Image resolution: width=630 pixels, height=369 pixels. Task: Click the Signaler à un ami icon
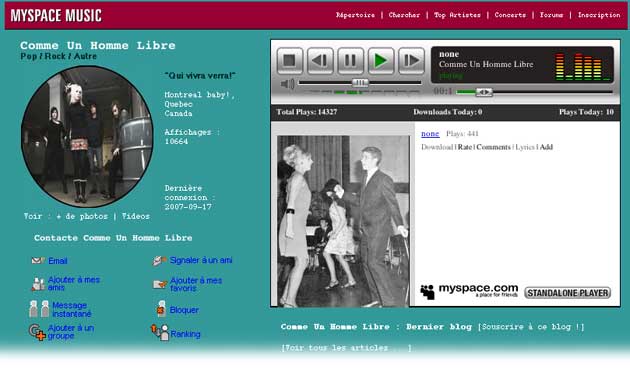point(160,260)
